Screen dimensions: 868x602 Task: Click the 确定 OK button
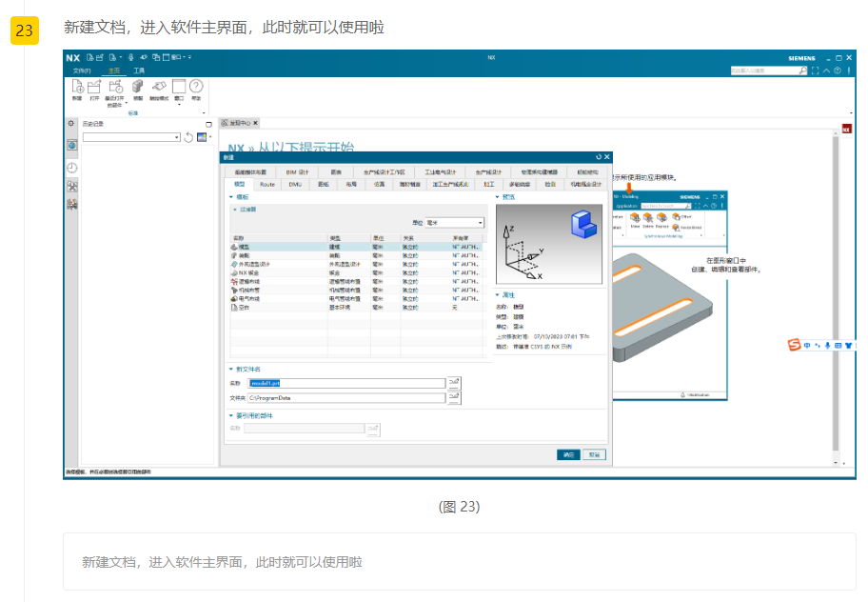pyautogui.click(x=568, y=454)
